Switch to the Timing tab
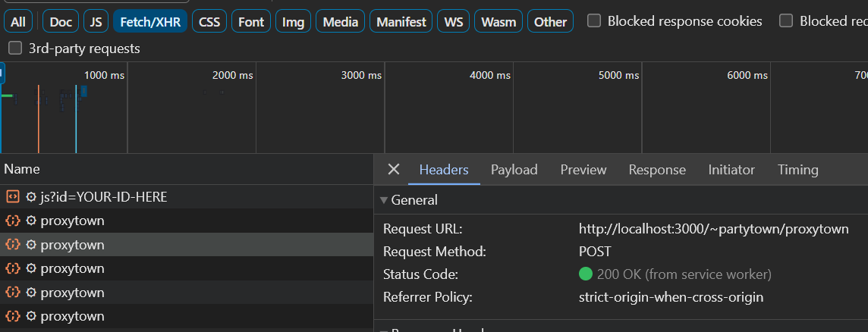 pyautogui.click(x=797, y=170)
